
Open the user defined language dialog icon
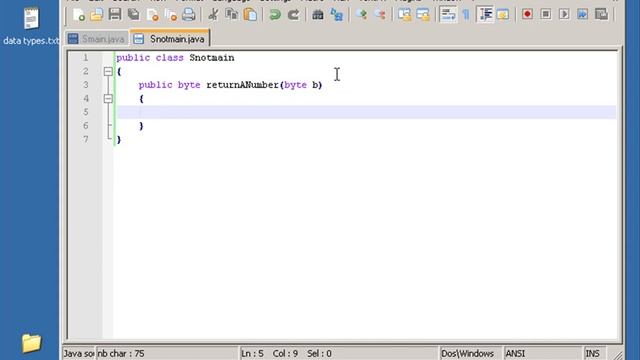[x=503, y=15]
